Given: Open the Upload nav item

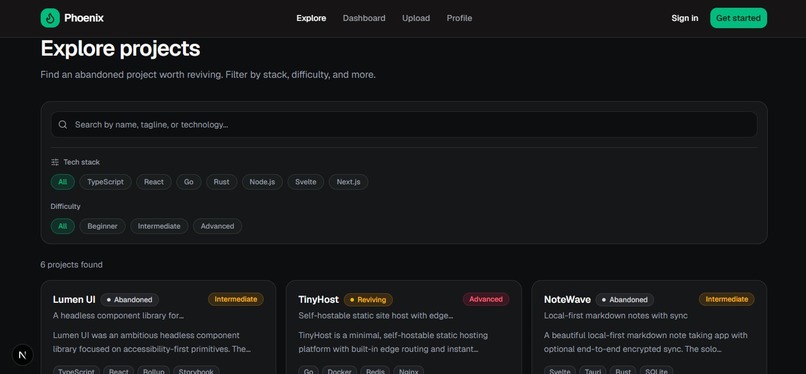Looking at the screenshot, I should (x=416, y=18).
